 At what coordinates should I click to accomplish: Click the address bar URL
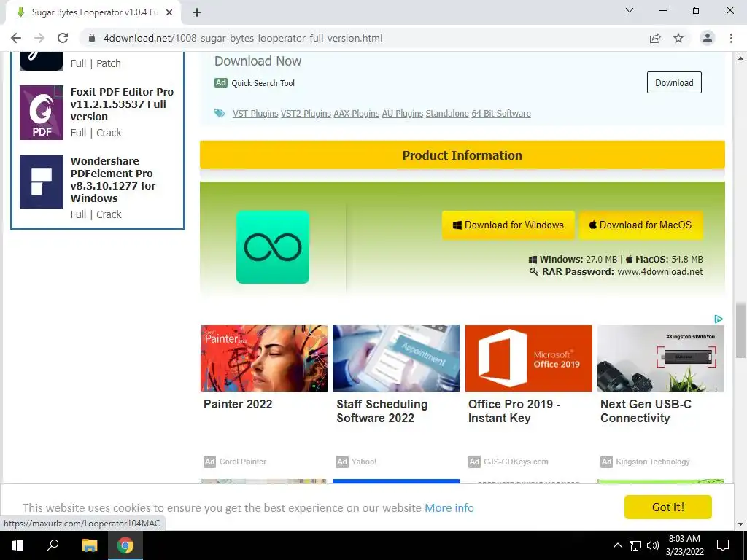(243, 38)
